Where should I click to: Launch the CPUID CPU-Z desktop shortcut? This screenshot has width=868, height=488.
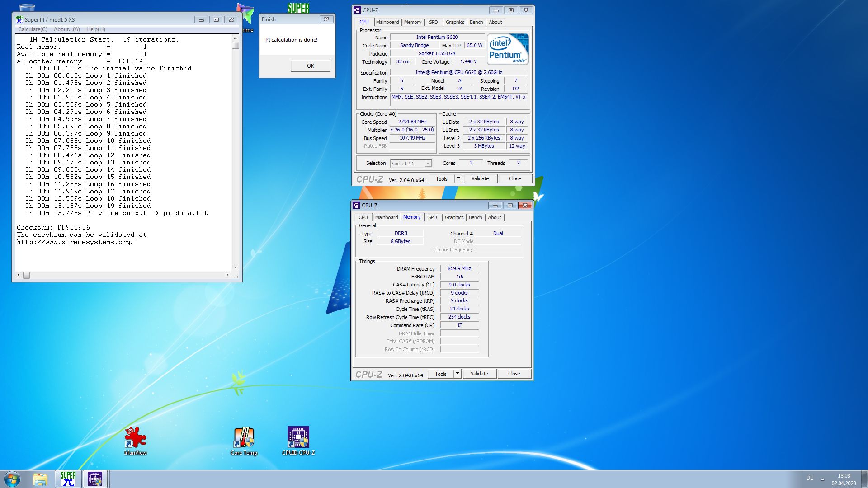click(298, 441)
